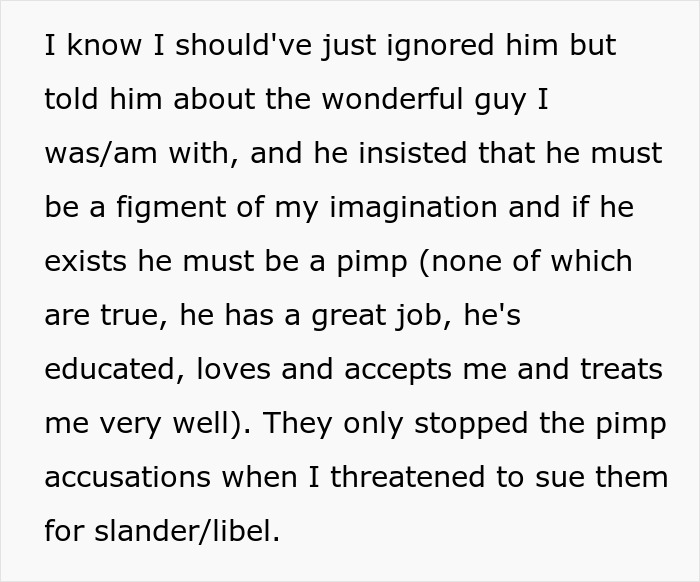Click the word "threatened"
Viewport: 700px width, 582px height.
point(408,477)
